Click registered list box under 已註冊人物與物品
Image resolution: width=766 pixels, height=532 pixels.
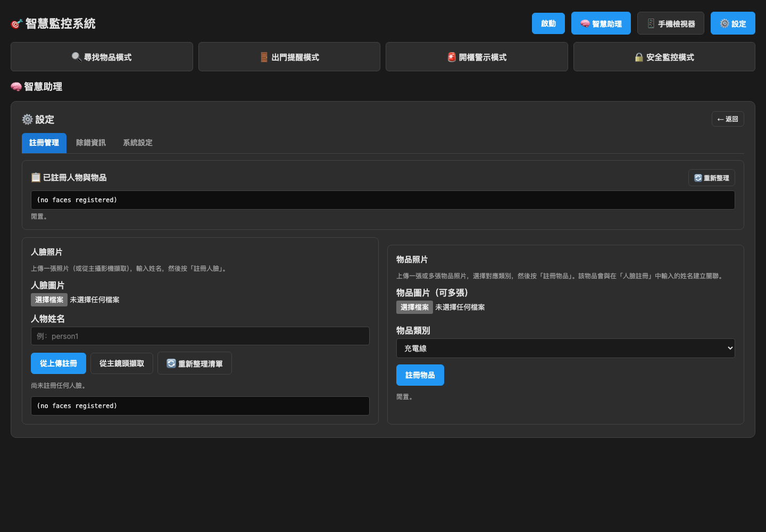(x=383, y=200)
